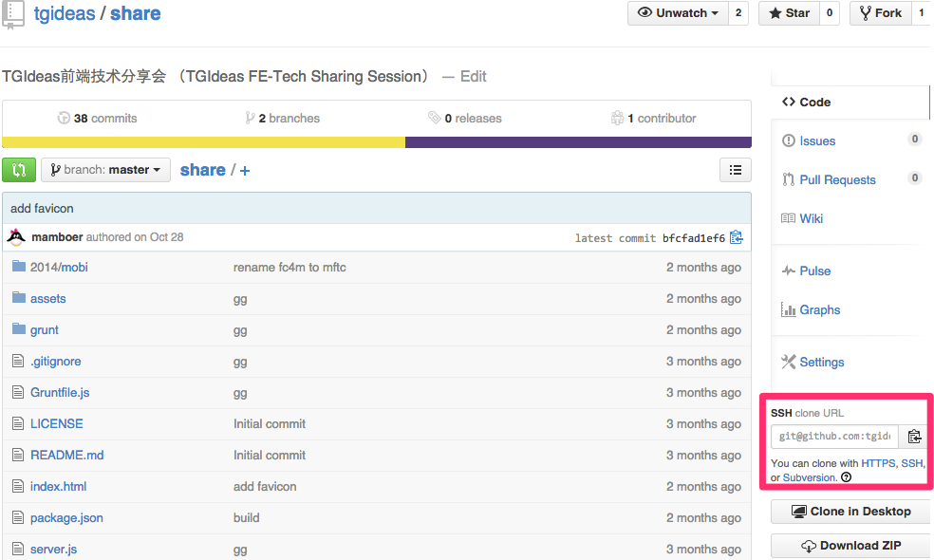934x560 pixels.
Task: Open mamboer's profile from author name
Action: coord(57,236)
